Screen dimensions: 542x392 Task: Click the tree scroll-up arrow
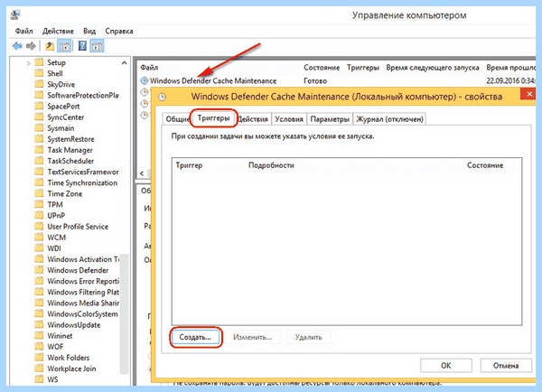124,62
